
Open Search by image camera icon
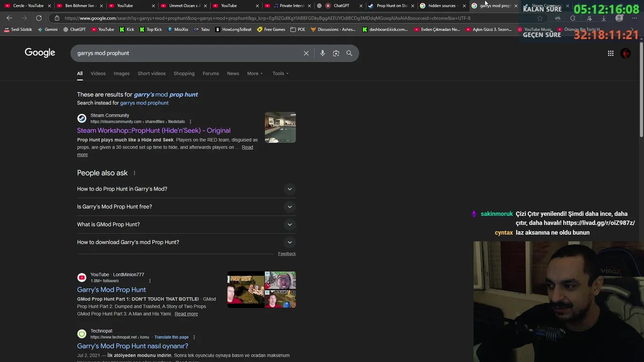click(x=336, y=53)
